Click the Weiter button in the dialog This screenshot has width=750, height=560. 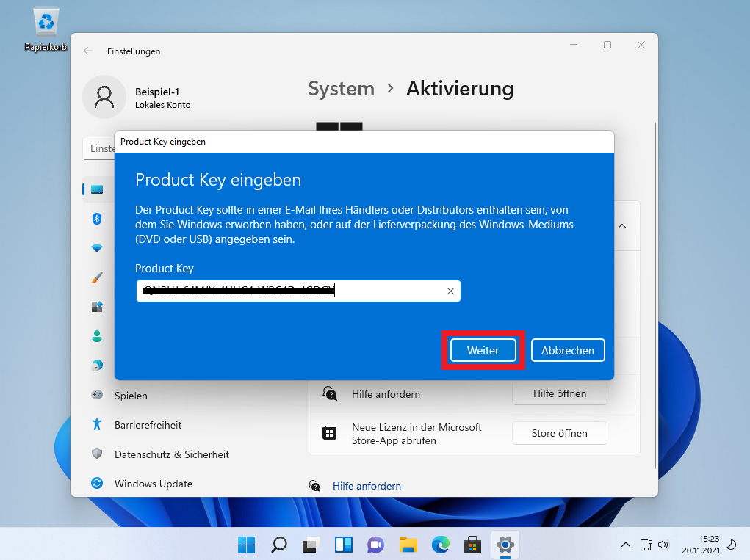(483, 350)
